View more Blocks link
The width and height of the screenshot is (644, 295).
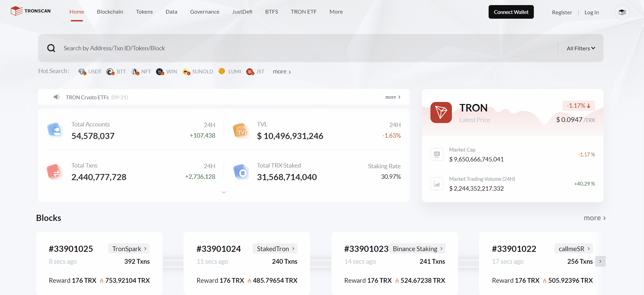595,218
